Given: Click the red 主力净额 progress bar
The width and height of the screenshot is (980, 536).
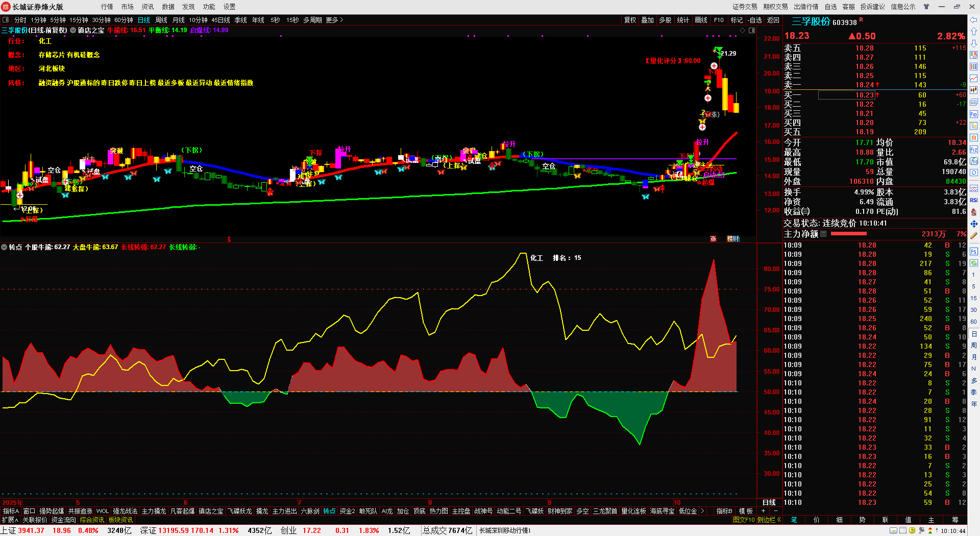Looking at the screenshot, I should pyautogui.click(x=848, y=234).
